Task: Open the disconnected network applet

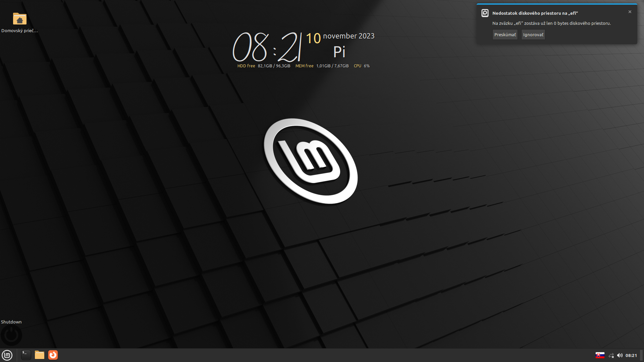Action: click(611, 355)
